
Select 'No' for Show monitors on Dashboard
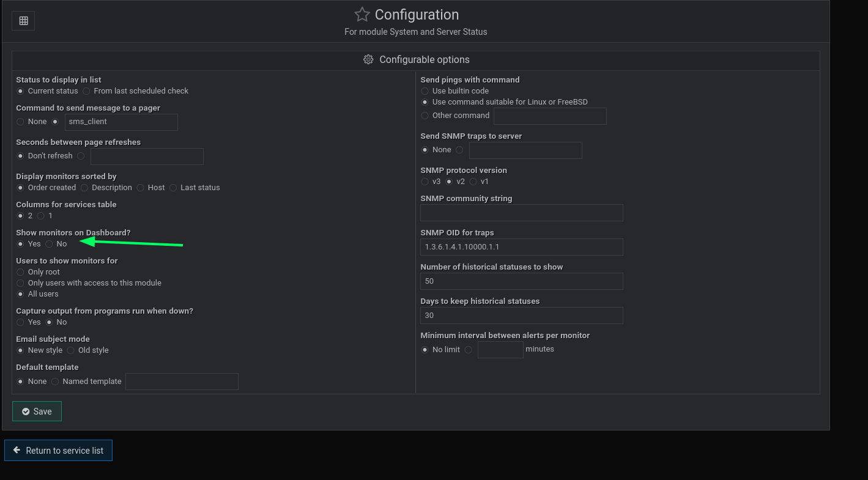49,244
